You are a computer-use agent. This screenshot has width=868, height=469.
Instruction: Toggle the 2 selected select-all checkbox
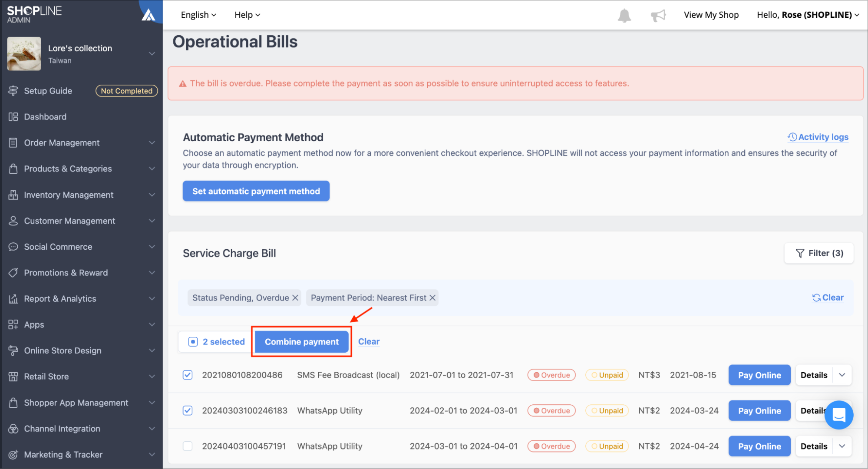(193, 342)
